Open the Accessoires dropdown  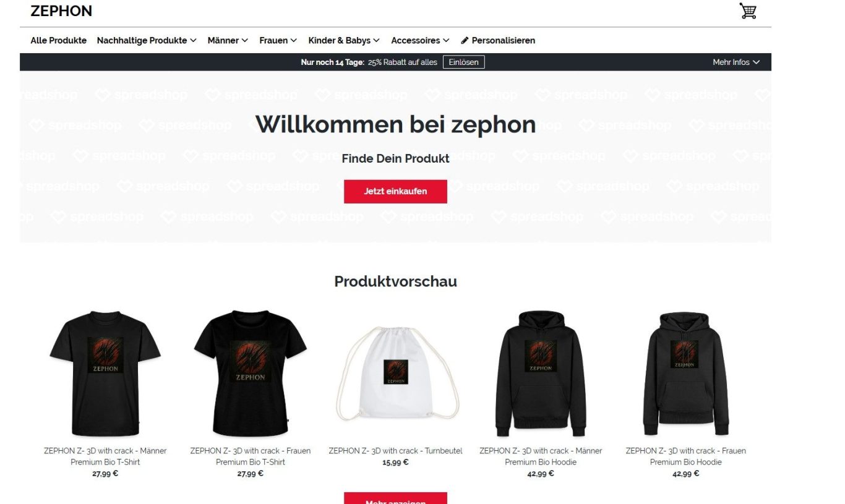point(420,40)
